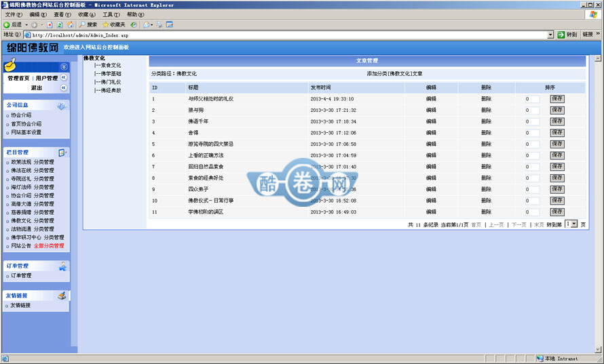
Task: Click the chevron beside 用户管理
Action: click(x=64, y=77)
